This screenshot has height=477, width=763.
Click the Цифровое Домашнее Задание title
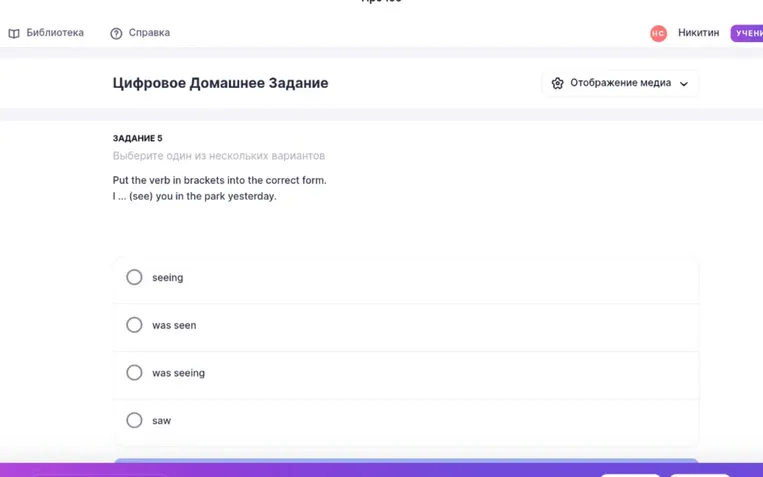click(x=220, y=83)
